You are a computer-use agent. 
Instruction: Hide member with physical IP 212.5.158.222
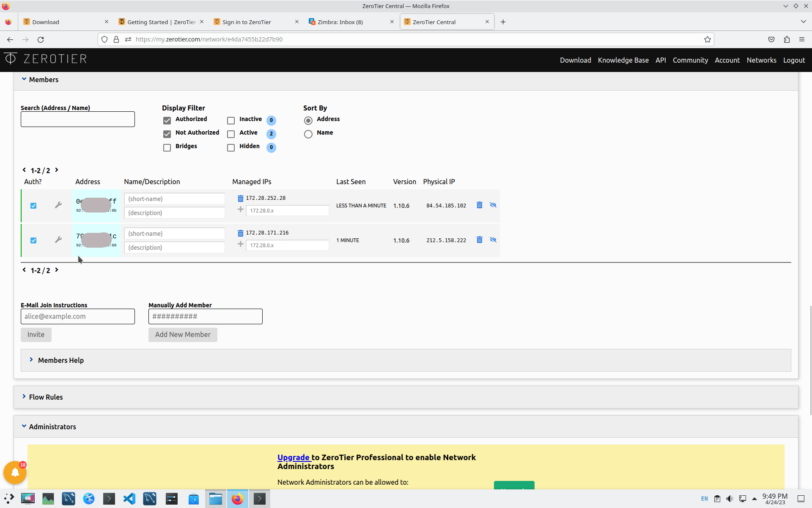tap(493, 240)
